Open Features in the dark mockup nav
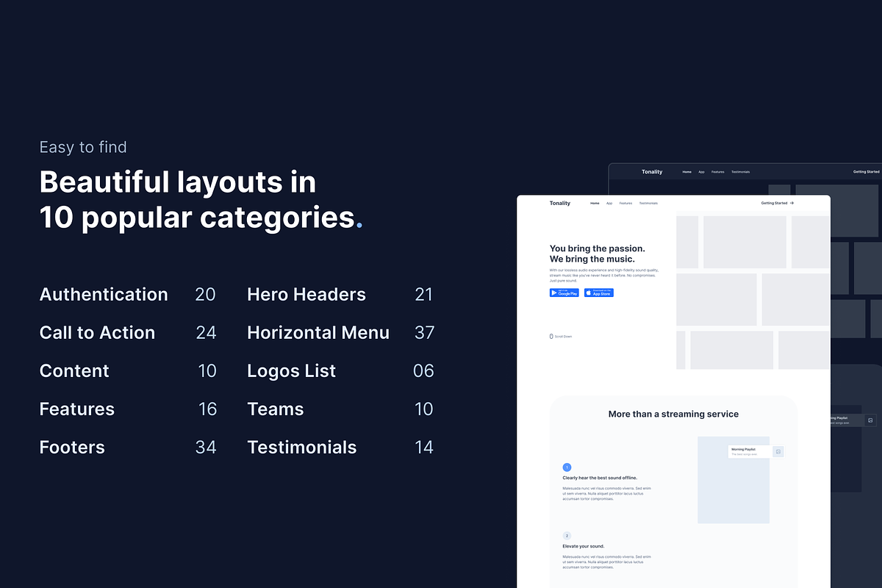 click(x=717, y=172)
